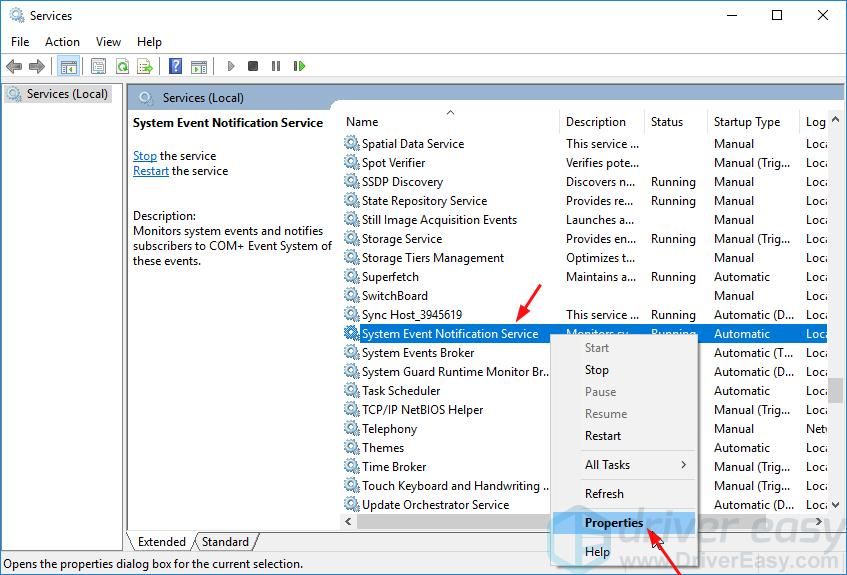This screenshot has width=847, height=575.
Task: Click the Restart Service toolbar icon
Action: coord(299,66)
